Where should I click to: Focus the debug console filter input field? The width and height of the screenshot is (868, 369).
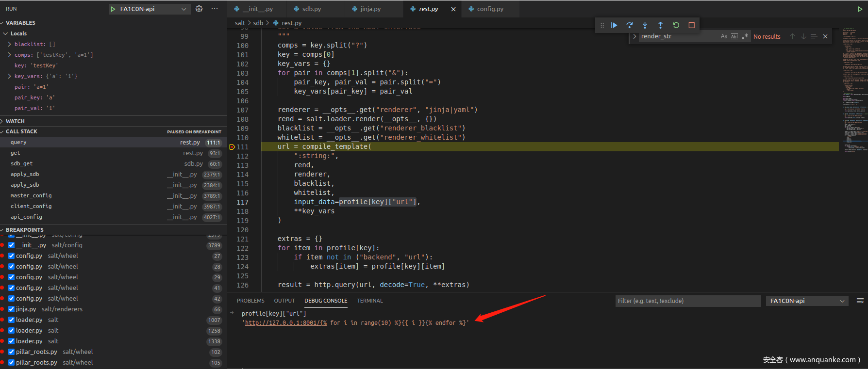pyautogui.click(x=687, y=301)
